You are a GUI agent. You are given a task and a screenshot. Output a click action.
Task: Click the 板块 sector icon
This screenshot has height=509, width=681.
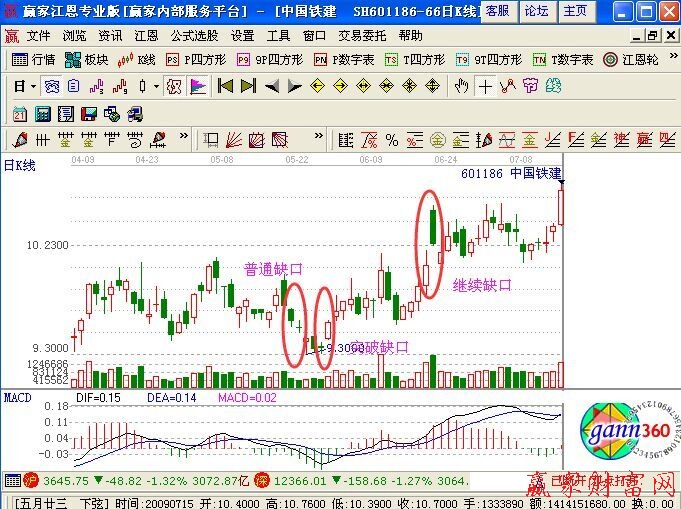87,60
